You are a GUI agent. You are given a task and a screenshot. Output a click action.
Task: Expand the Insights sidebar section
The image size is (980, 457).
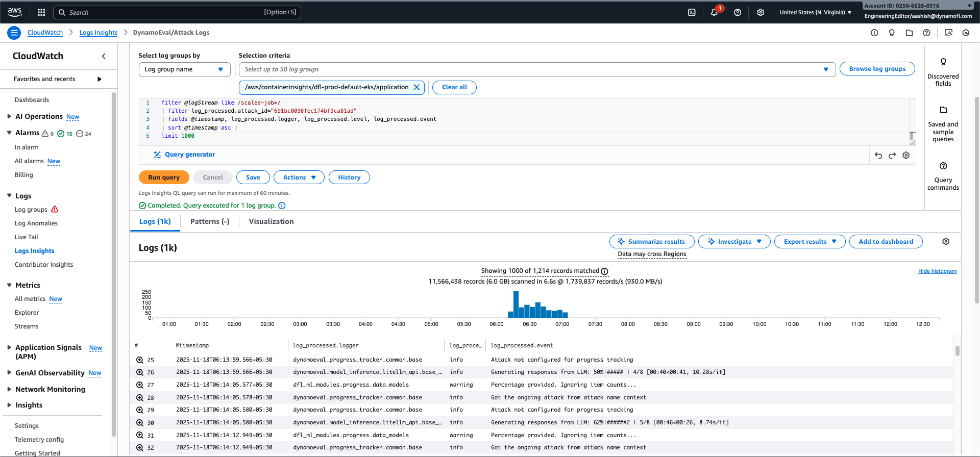[9, 405]
